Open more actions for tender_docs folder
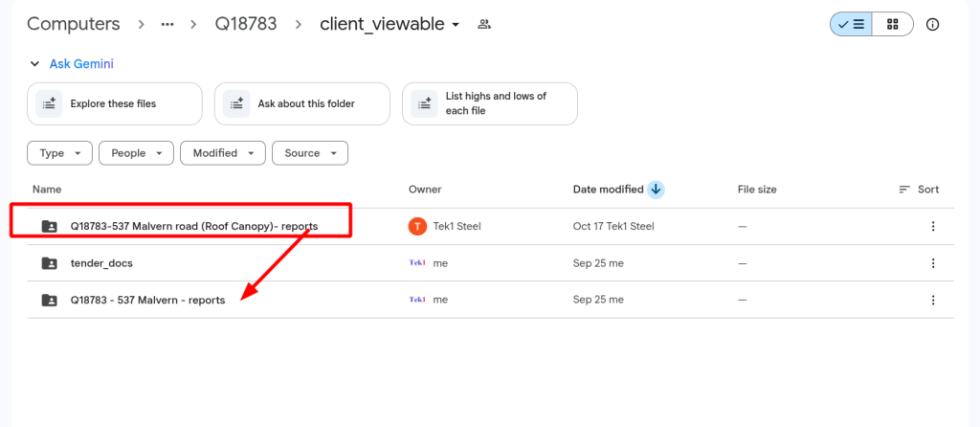This screenshot has width=980, height=427. coord(933,263)
